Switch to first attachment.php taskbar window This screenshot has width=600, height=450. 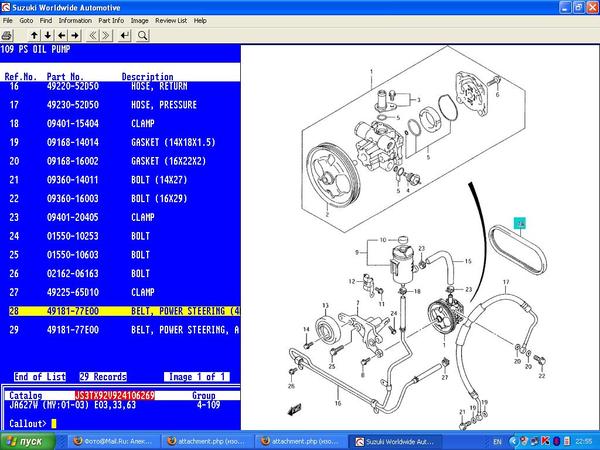207,442
